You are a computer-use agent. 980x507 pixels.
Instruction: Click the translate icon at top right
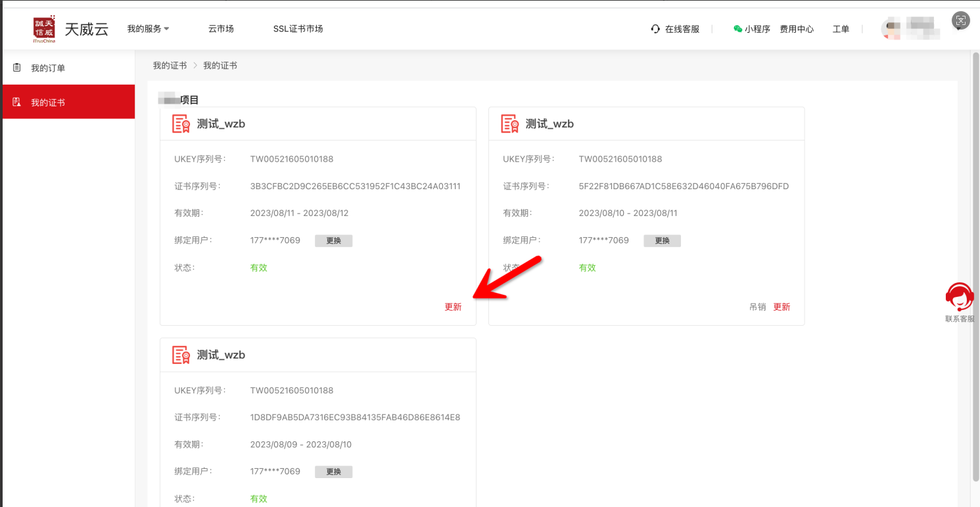(961, 20)
